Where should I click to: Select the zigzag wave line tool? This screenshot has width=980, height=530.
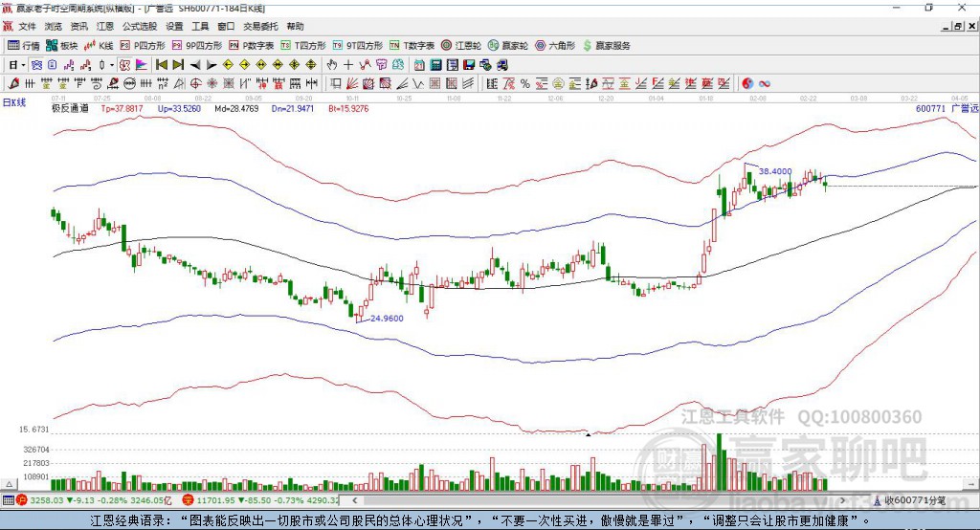pos(417,84)
